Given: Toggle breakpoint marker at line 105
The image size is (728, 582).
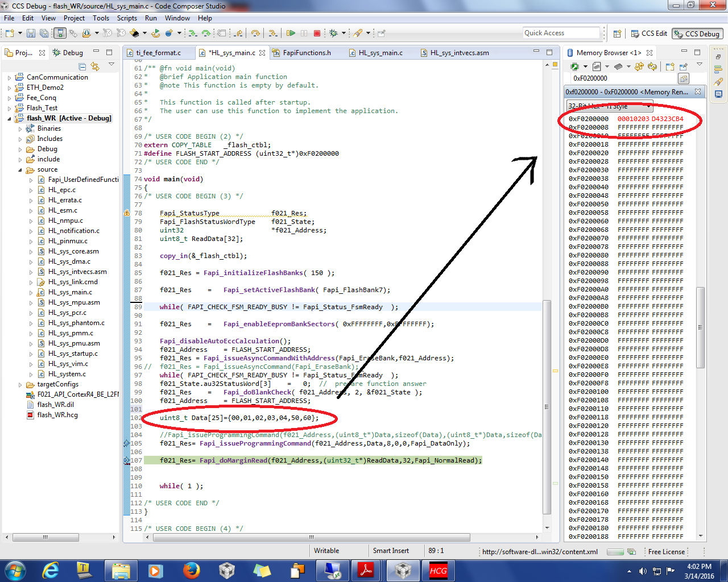Looking at the screenshot, I should 127,443.
